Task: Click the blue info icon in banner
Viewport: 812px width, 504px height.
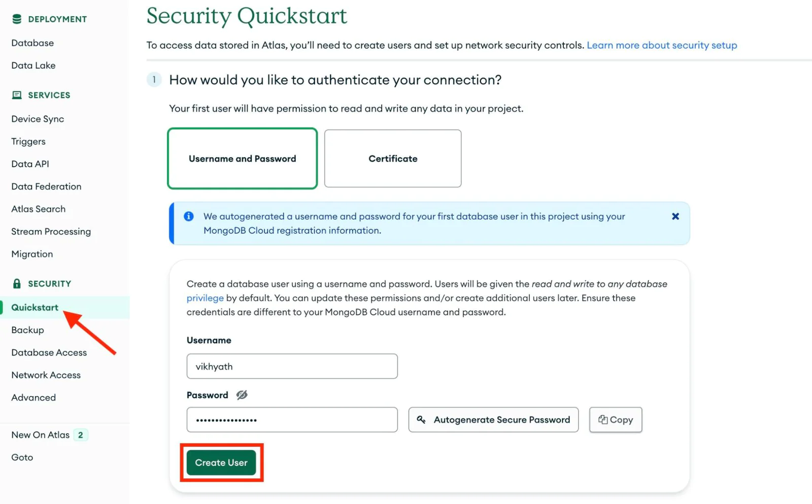Action: pos(189,217)
